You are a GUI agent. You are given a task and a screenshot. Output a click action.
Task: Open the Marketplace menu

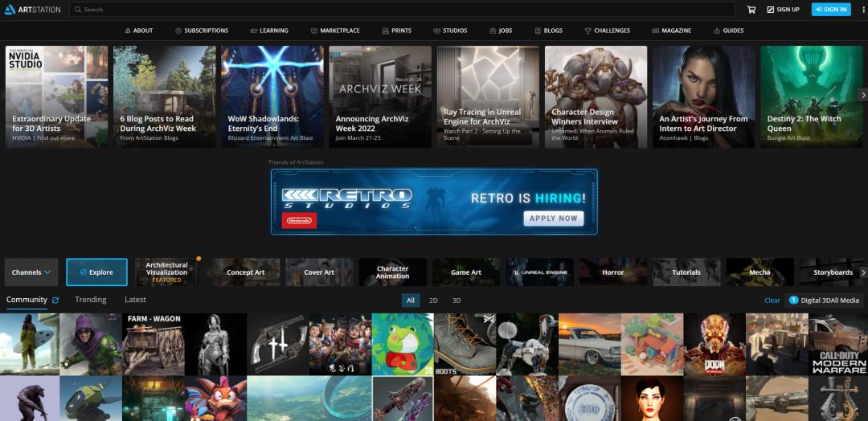point(335,31)
